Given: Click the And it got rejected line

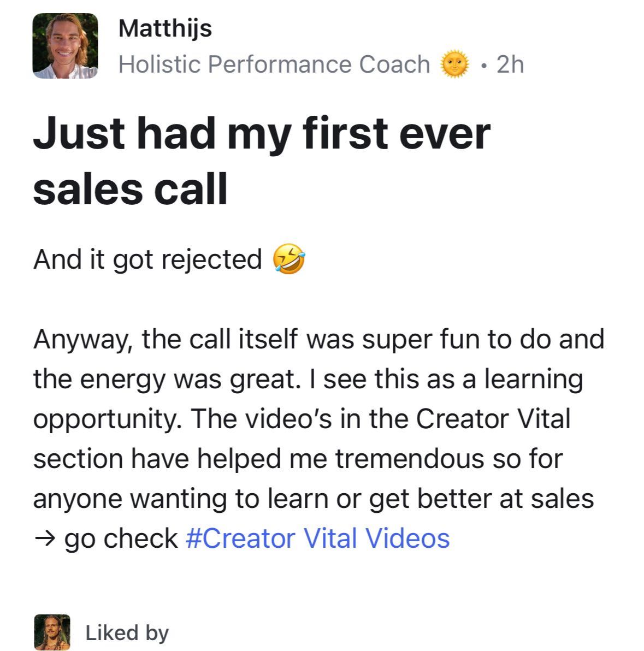Looking at the screenshot, I should pyautogui.click(x=147, y=259).
